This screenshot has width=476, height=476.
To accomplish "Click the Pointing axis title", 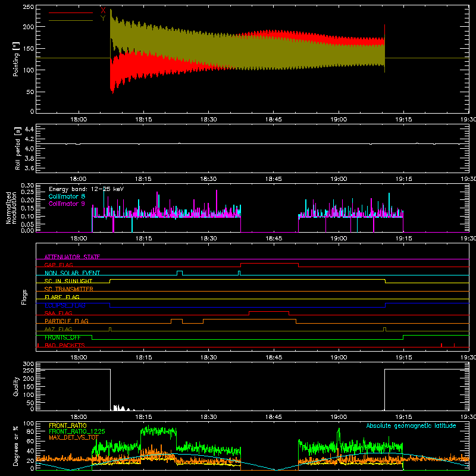I will point(16,59).
